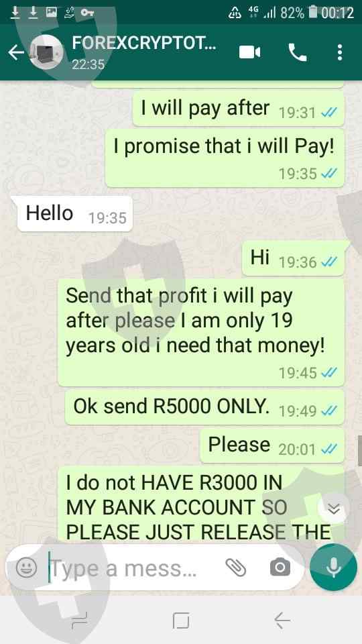Open the contact's profile picture
Screen dimensions: 362x644
pyautogui.click(x=47, y=52)
